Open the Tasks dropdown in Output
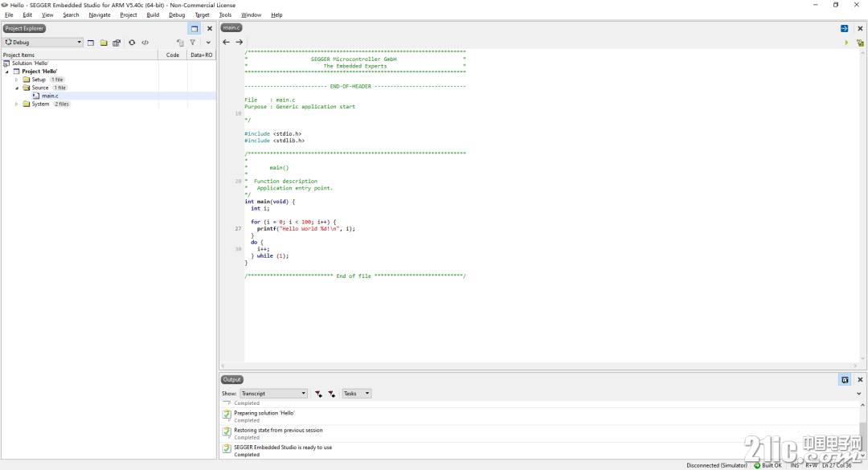868x470 pixels. coord(357,394)
